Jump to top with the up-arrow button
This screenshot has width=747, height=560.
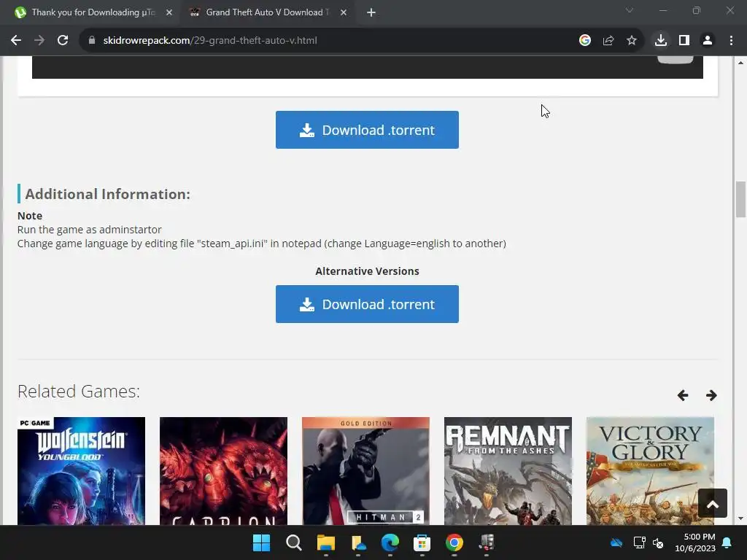click(x=713, y=503)
